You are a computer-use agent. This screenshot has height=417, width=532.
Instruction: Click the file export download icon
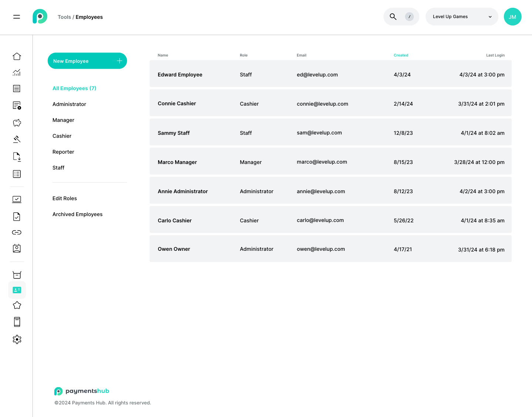click(x=17, y=157)
